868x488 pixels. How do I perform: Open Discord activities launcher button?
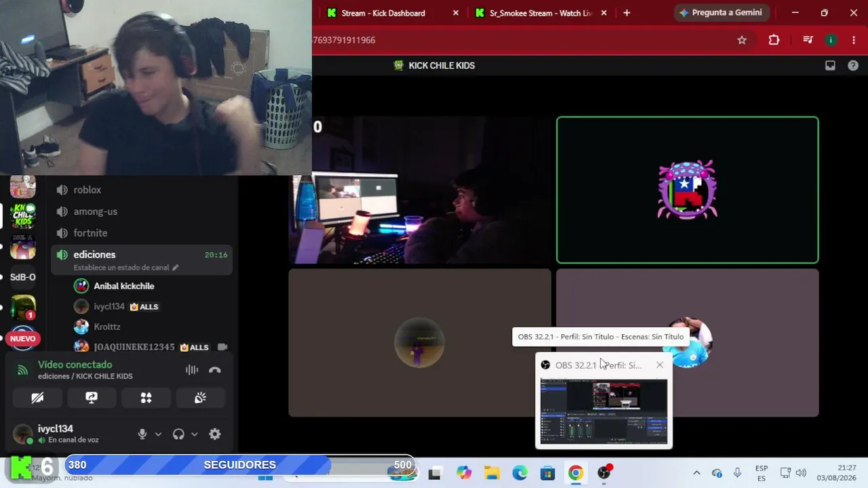[146, 398]
